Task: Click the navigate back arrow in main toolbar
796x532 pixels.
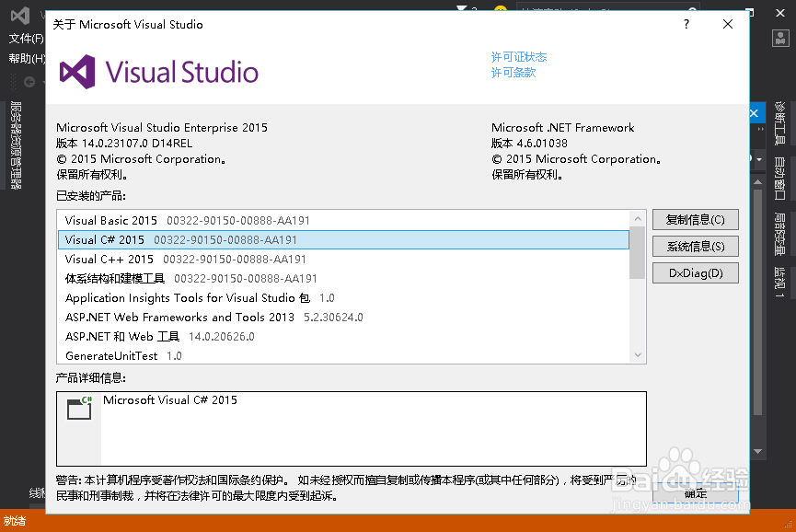Action: point(29,82)
